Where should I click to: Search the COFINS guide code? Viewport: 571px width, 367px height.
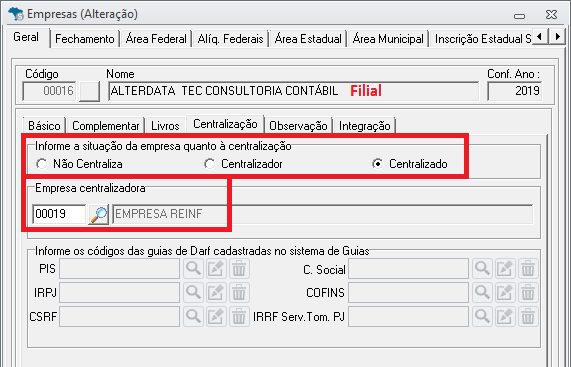click(x=482, y=292)
